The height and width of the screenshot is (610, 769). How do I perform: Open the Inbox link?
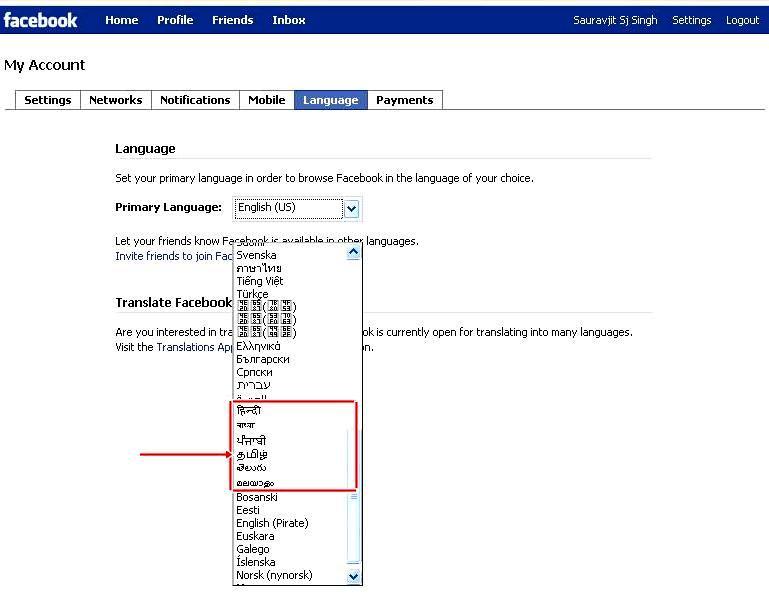289,20
